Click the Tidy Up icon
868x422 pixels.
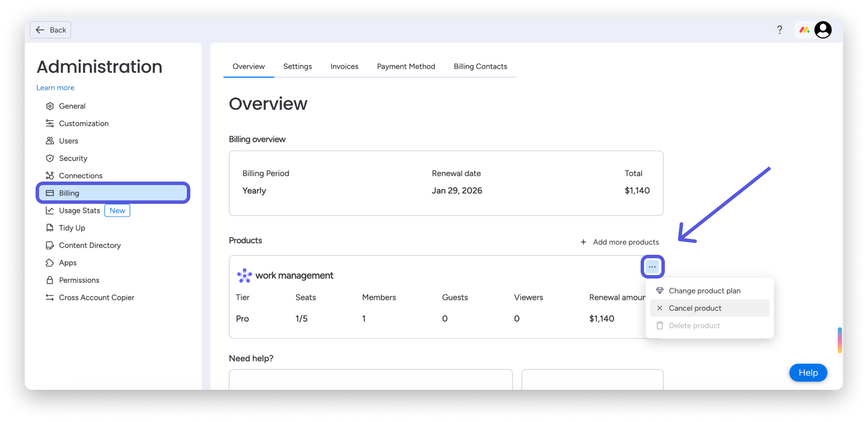[50, 228]
